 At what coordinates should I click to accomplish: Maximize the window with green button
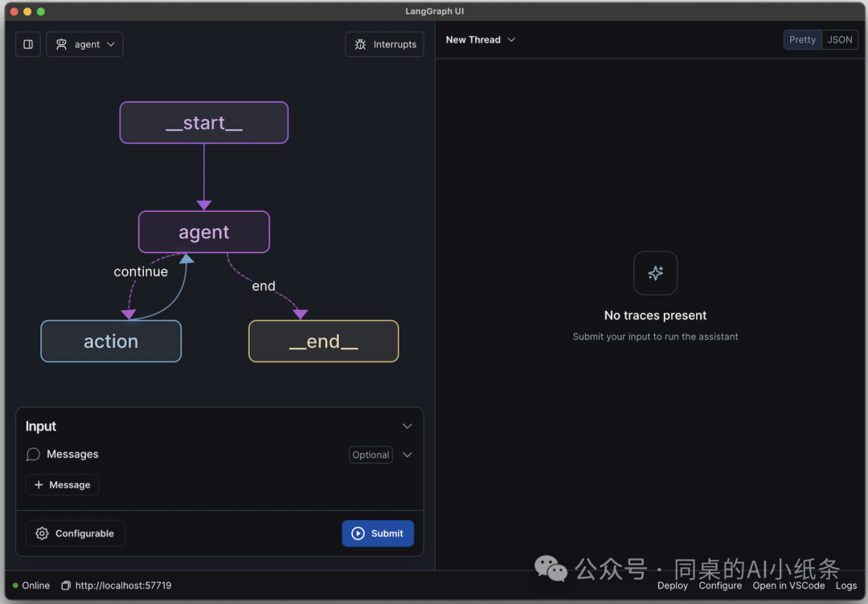coord(41,11)
